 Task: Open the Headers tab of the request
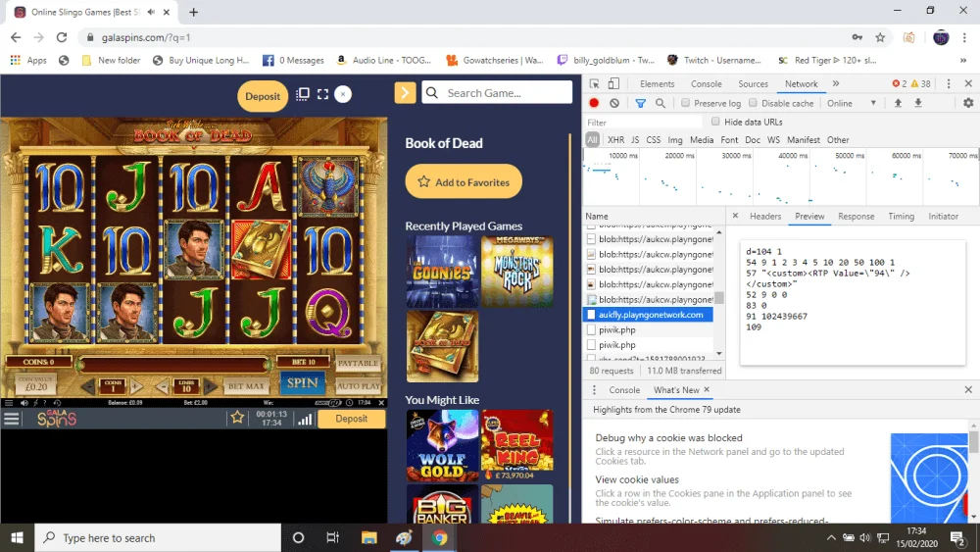click(765, 217)
